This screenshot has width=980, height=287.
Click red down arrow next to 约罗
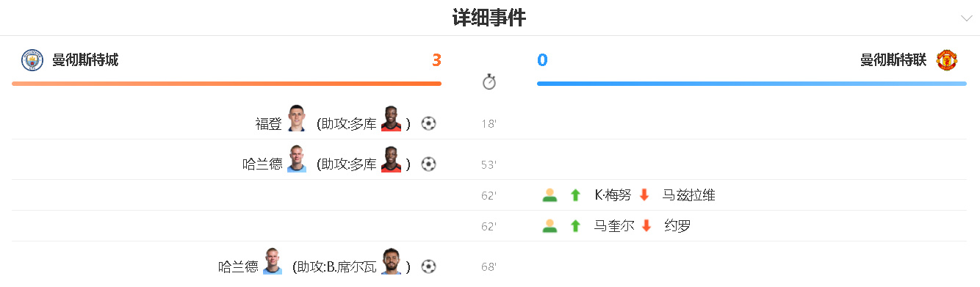[646, 226]
